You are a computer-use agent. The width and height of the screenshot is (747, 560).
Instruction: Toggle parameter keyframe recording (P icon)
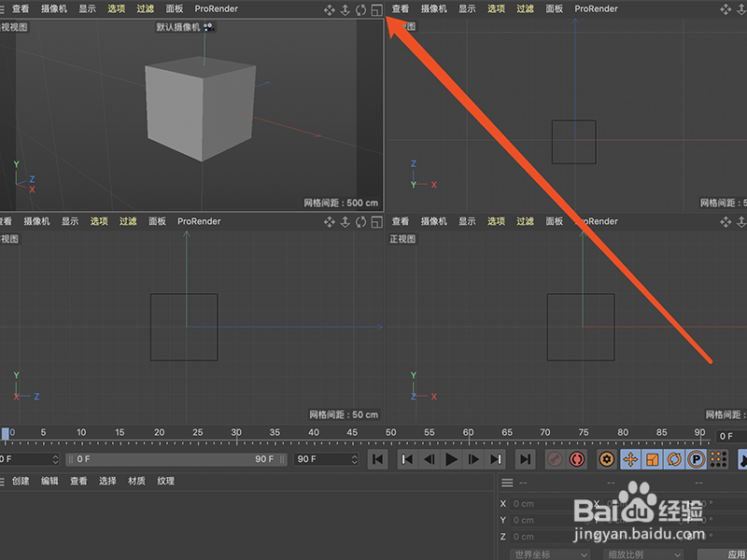[x=696, y=459]
